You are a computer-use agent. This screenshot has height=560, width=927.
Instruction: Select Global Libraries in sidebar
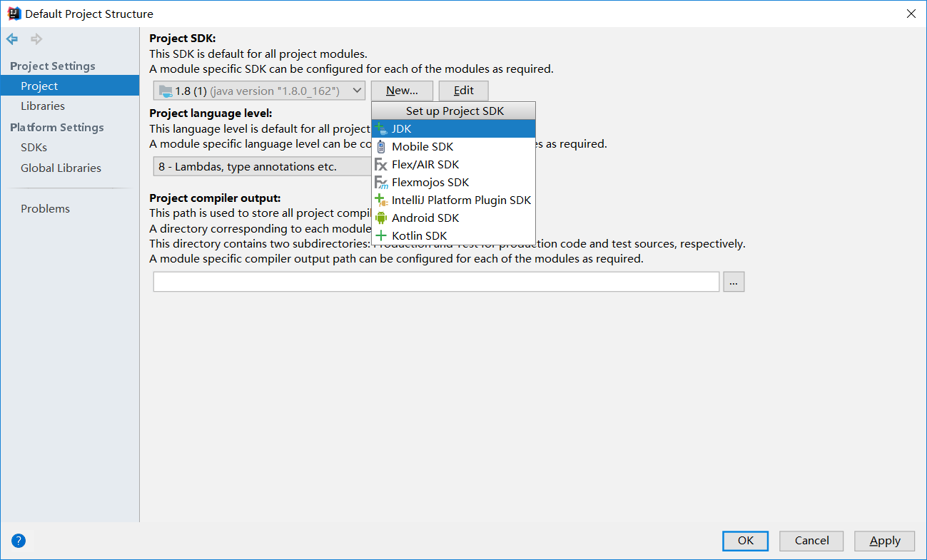(x=61, y=168)
